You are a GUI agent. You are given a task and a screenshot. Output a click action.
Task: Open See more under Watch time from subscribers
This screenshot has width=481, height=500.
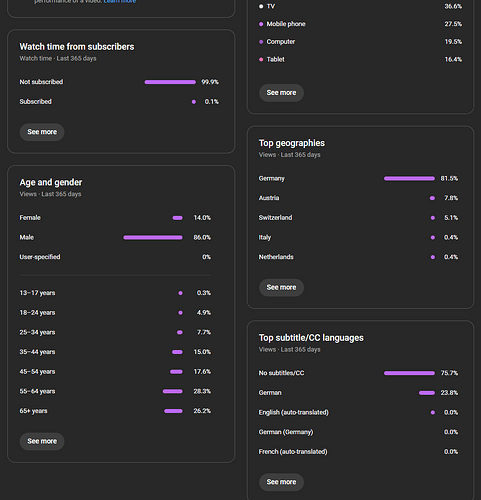[42, 132]
